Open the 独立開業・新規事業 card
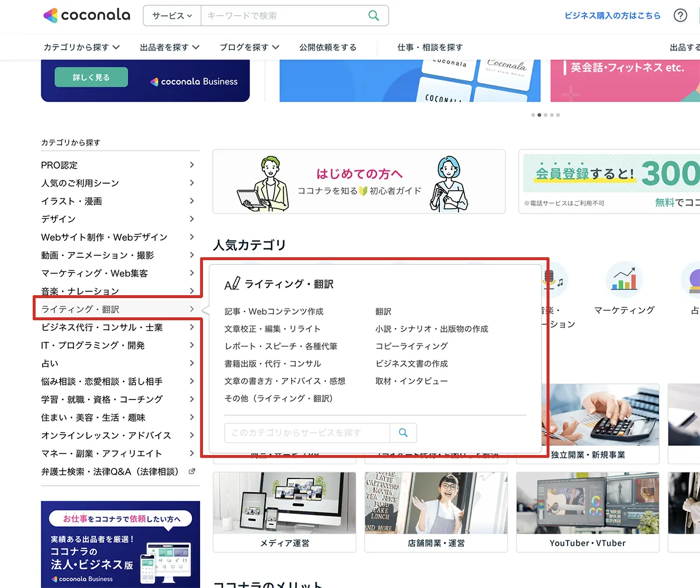 coord(588,423)
